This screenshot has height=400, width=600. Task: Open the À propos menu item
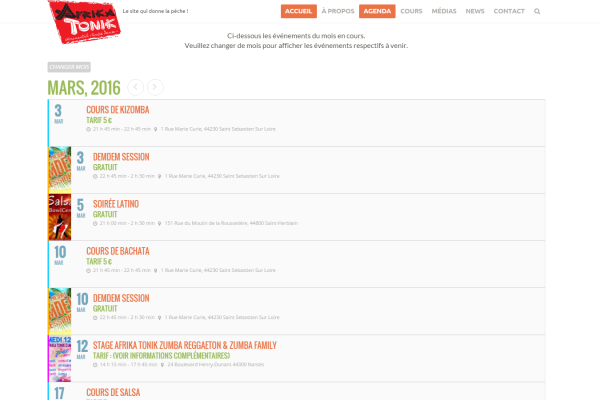[337, 11]
